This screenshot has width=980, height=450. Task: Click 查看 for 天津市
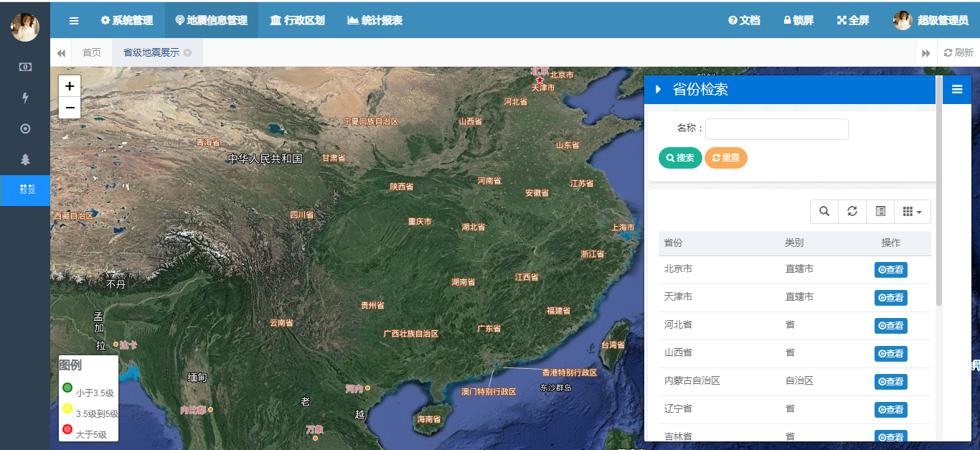(x=891, y=298)
